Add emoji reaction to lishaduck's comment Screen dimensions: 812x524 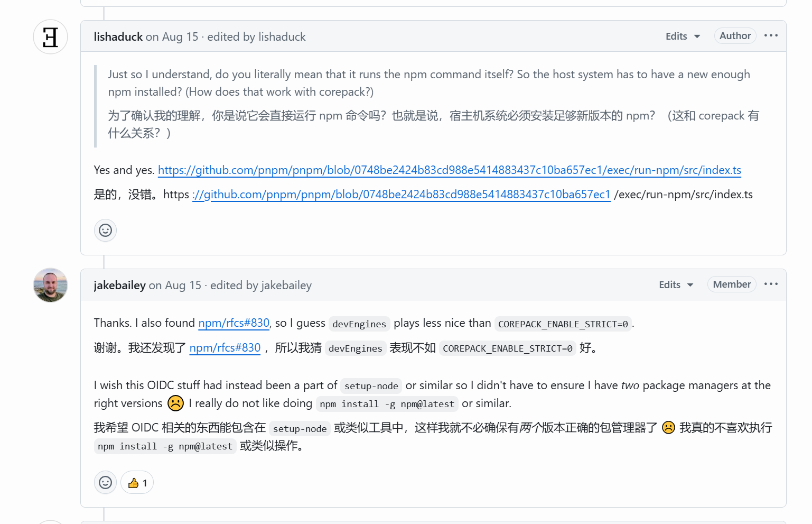pyautogui.click(x=105, y=231)
